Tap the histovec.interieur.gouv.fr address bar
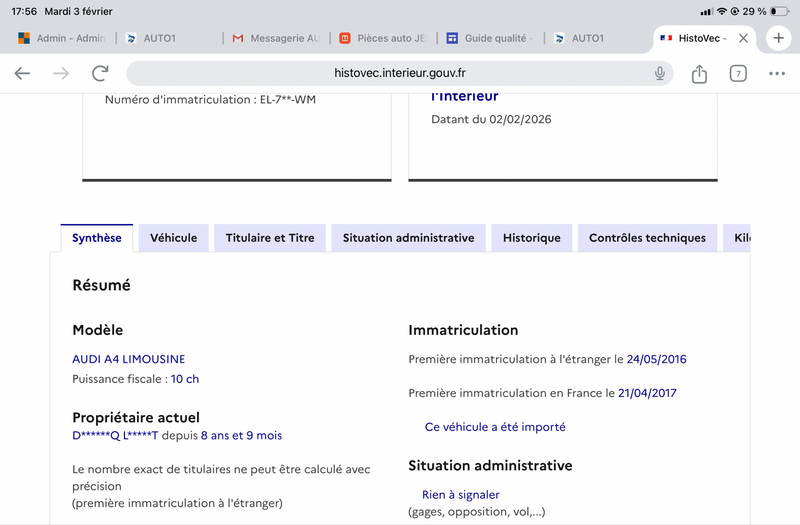Screen dimensions: 800x525 pyautogui.click(x=400, y=73)
